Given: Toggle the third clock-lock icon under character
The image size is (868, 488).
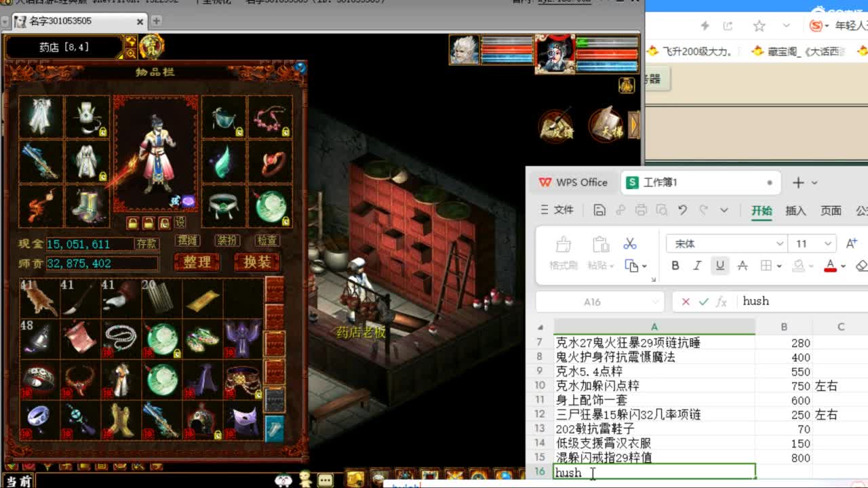Looking at the screenshot, I should 164,223.
